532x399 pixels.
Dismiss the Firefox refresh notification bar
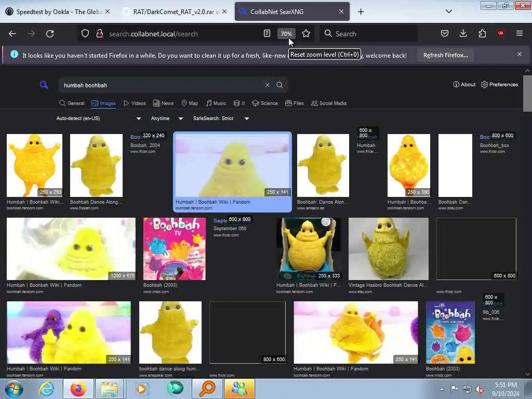[519, 54]
